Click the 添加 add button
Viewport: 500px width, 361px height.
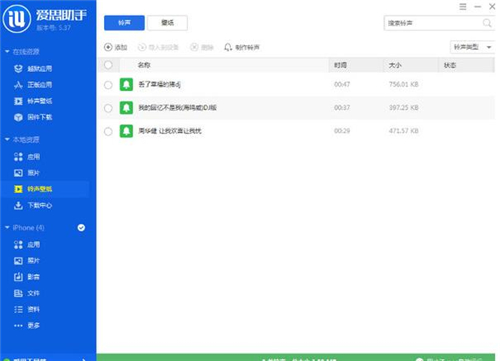coord(116,47)
